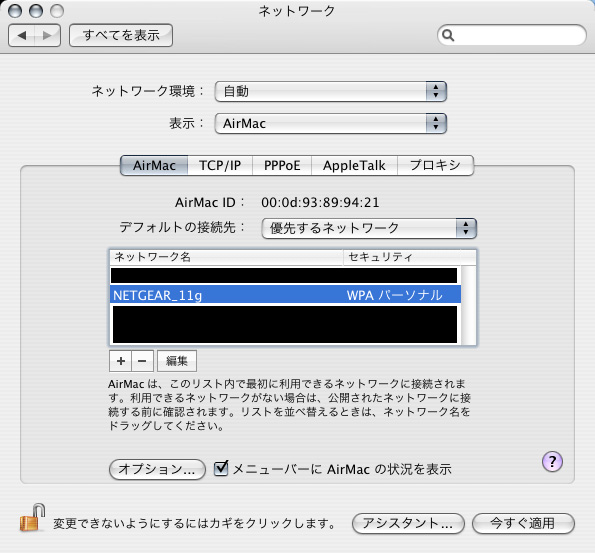This screenshot has height=553, width=595.
Task: Expand the デフォルトの接続先 dropdown menu
Action: 369,228
